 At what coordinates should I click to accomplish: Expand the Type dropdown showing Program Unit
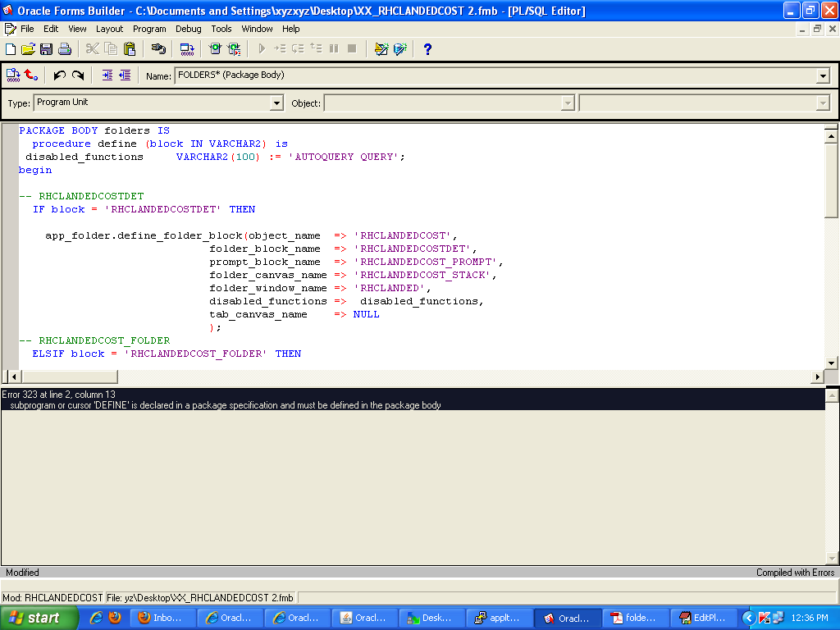pyautogui.click(x=276, y=103)
